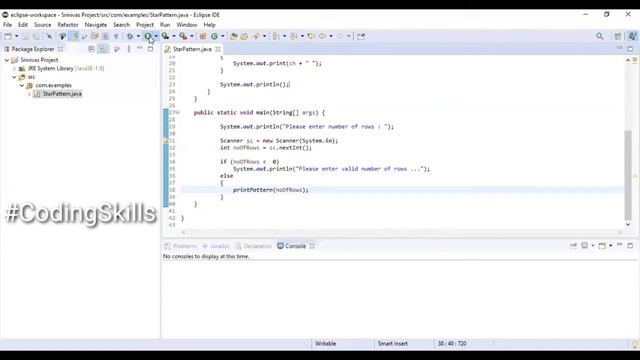Toggle Block Selection Mode button
The image size is (640, 360).
tap(106, 36)
